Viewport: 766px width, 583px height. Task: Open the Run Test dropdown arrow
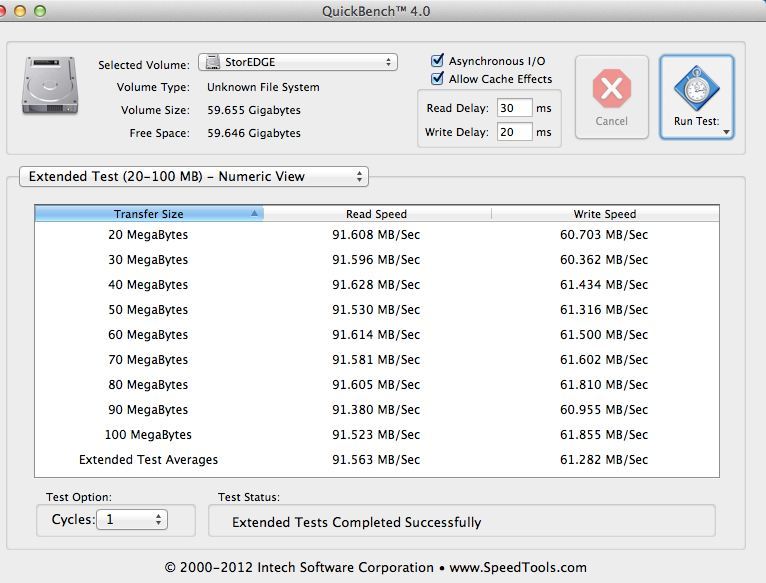pyautogui.click(x=726, y=131)
